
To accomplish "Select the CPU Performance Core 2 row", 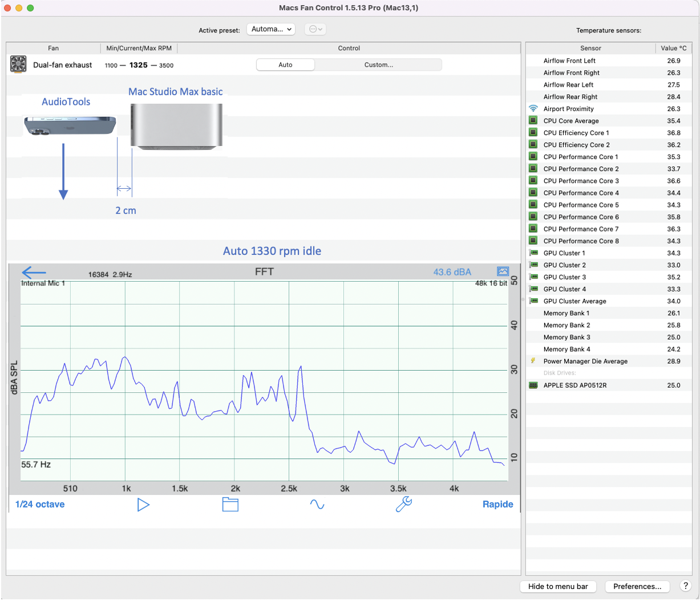I will (609, 169).
